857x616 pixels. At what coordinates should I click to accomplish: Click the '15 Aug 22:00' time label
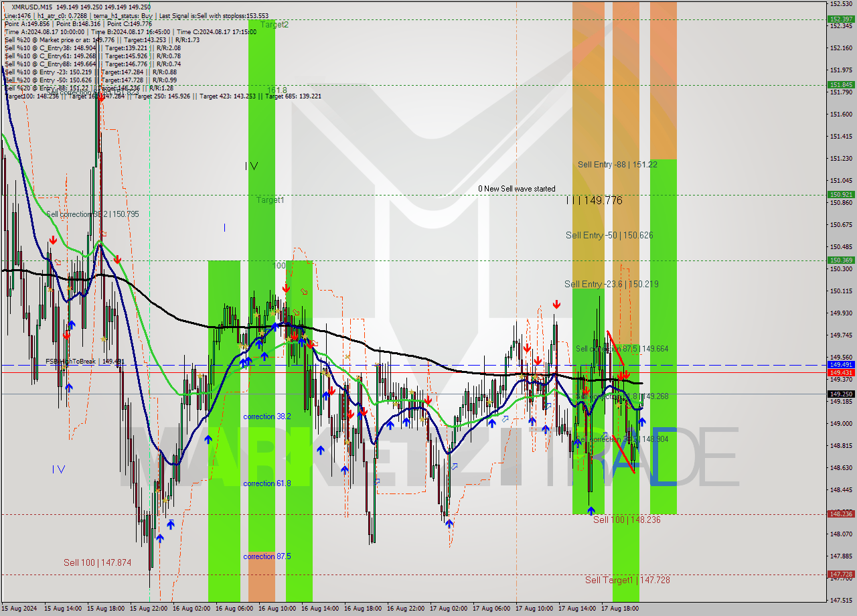[149, 609]
